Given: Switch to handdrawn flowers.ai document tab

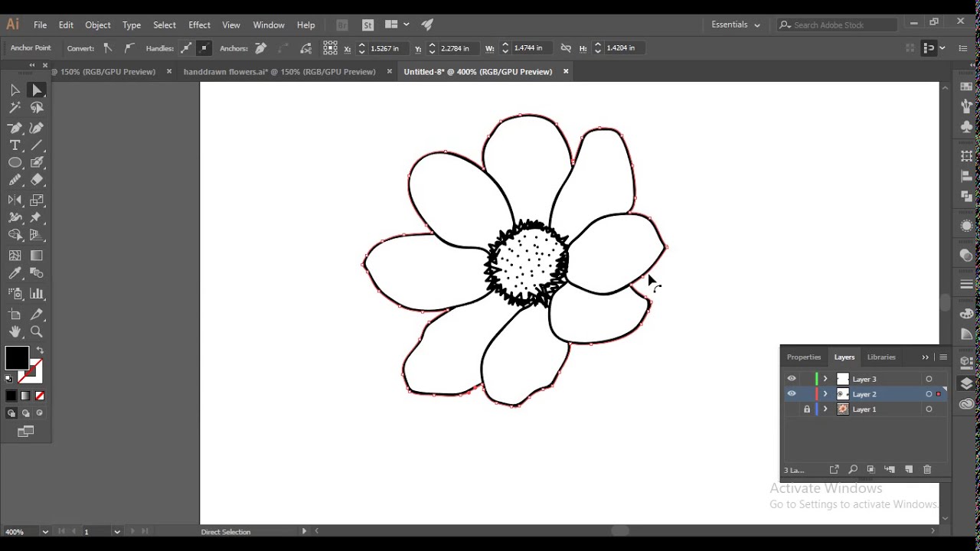Looking at the screenshot, I should pyautogui.click(x=279, y=72).
